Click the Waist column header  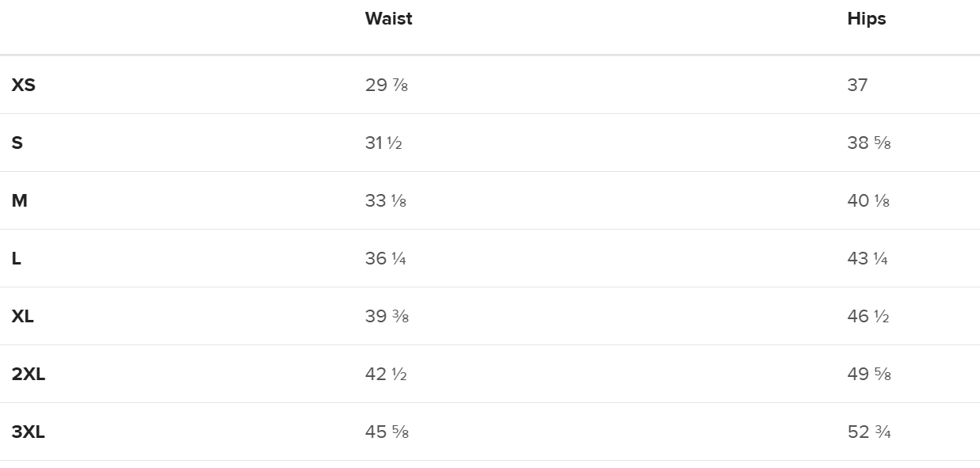click(388, 19)
